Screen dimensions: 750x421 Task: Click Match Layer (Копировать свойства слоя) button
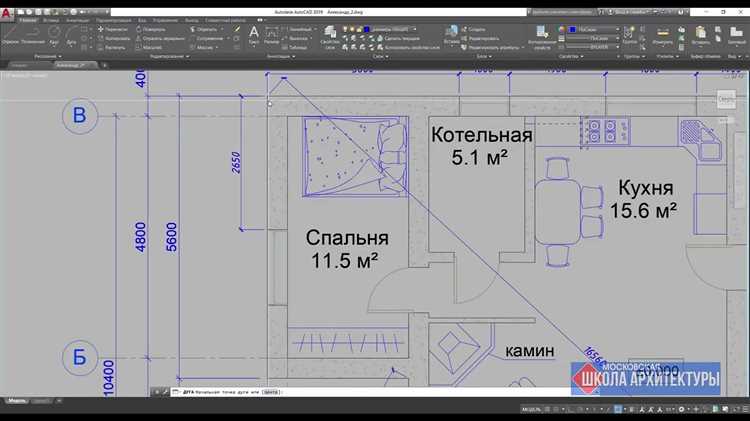point(408,47)
